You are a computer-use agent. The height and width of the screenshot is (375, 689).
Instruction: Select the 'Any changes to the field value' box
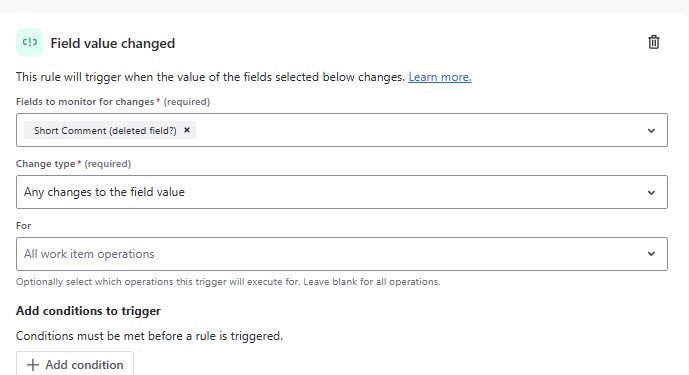pos(342,192)
